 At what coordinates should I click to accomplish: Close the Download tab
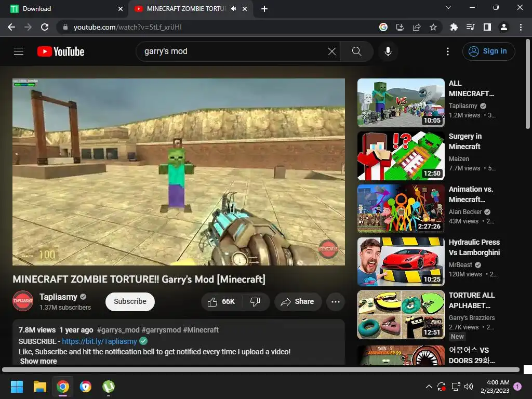click(x=121, y=9)
